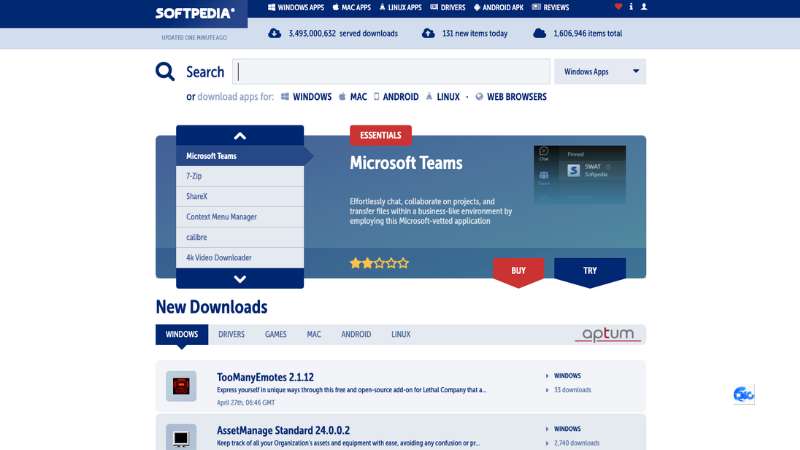Viewport: 800px width, 450px height.
Task: Click the red ESSENTIALS badge
Action: click(x=381, y=135)
